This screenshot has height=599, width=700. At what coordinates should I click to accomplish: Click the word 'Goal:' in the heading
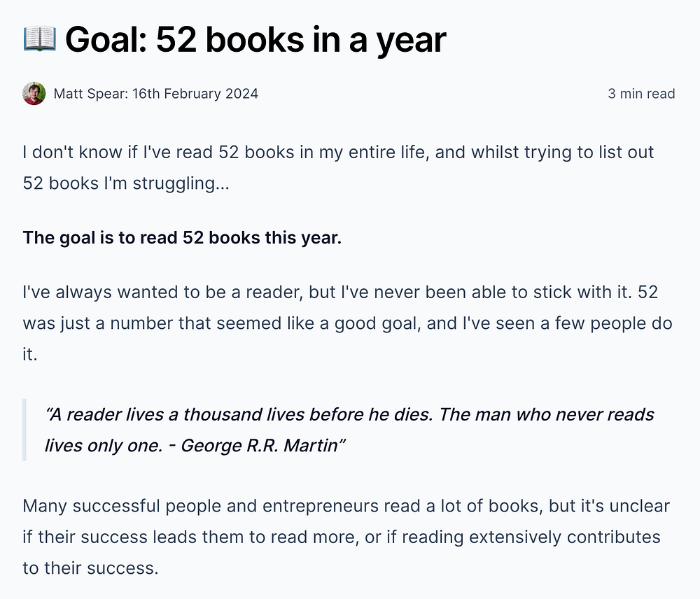click(105, 39)
